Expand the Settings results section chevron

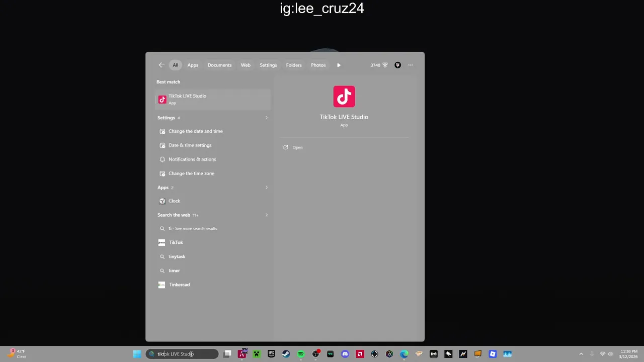(x=266, y=118)
